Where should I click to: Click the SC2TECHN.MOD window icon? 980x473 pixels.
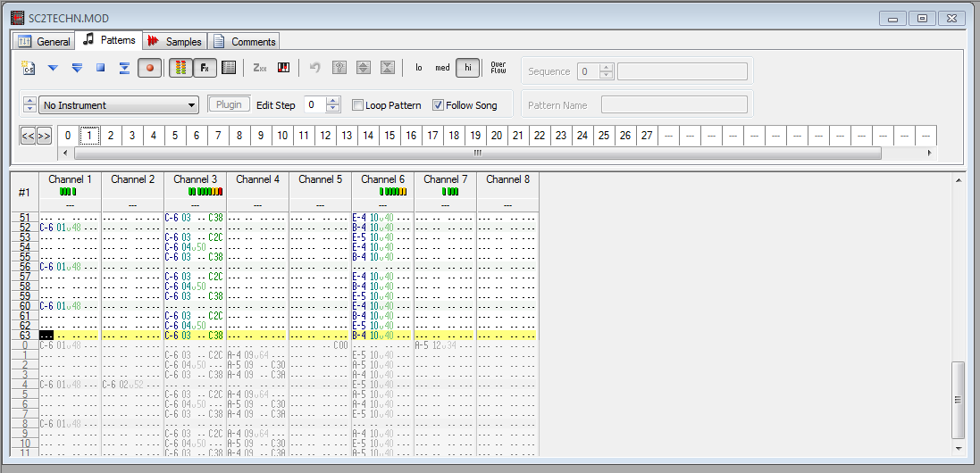tap(18, 18)
